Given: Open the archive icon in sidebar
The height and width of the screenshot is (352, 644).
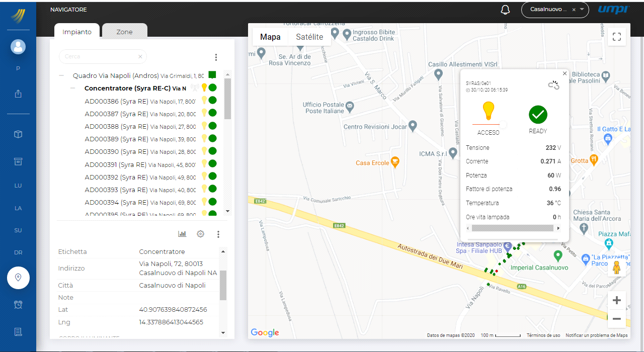Looking at the screenshot, I should coord(18,161).
